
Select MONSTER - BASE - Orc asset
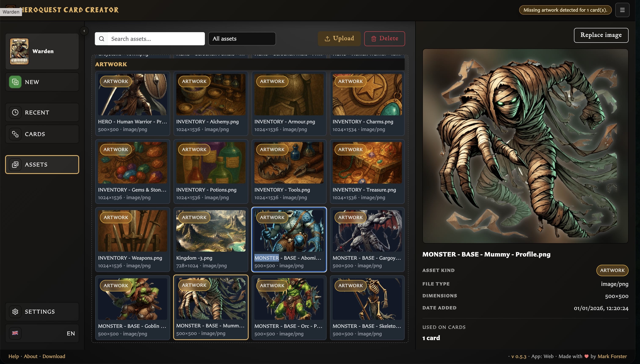click(289, 308)
